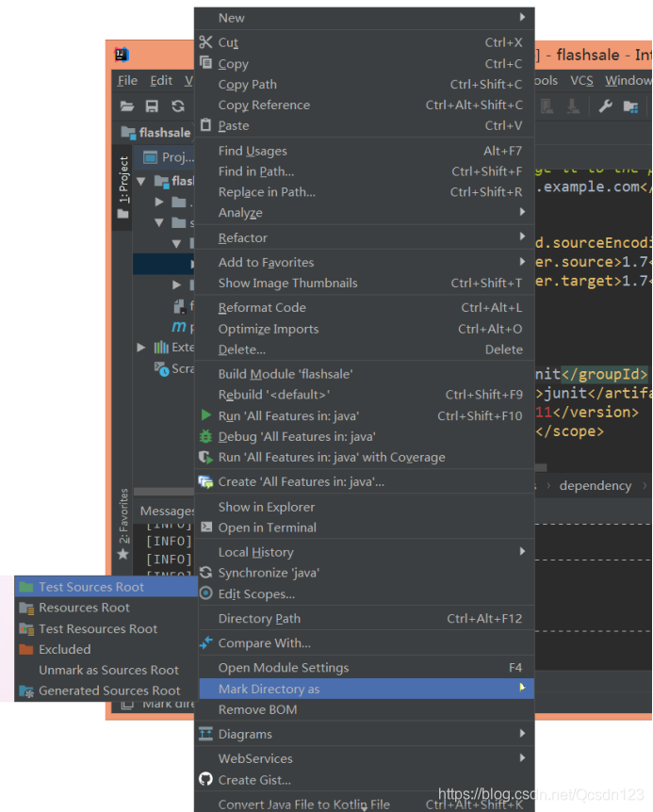
Task: Click the green Test Sources Root folder icon
Action: pos(25,587)
